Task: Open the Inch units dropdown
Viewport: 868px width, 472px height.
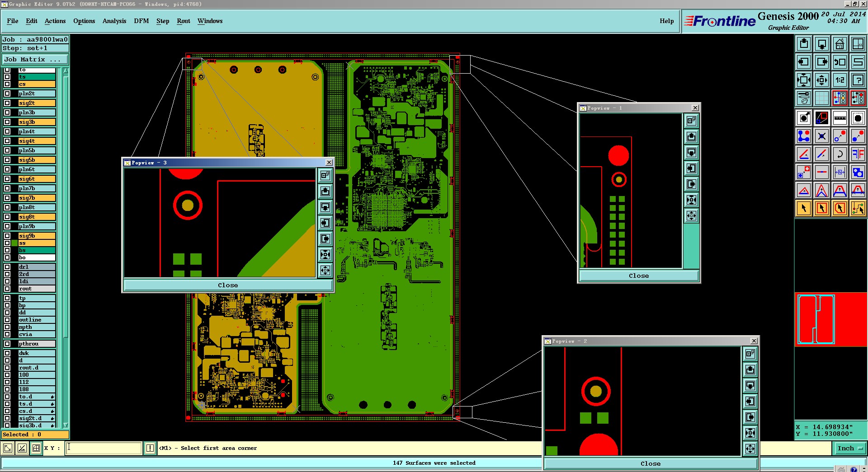Action: coord(850,449)
